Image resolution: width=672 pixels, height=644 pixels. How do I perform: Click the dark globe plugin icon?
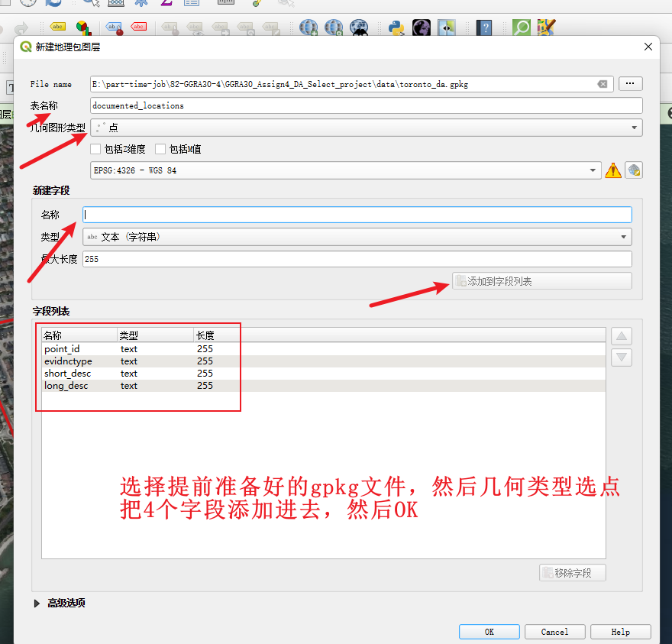pyautogui.click(x=422, y=28)
